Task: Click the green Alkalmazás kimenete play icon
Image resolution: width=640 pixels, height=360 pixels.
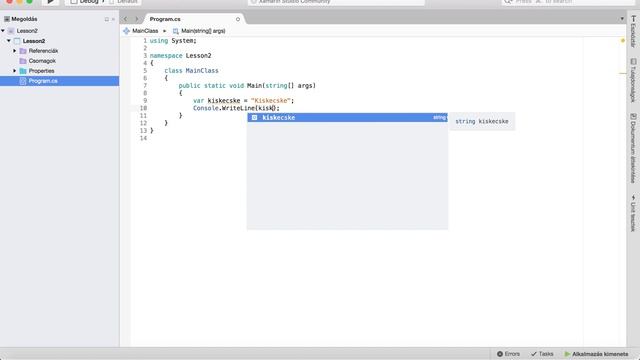Action: (x=567, y=354)
